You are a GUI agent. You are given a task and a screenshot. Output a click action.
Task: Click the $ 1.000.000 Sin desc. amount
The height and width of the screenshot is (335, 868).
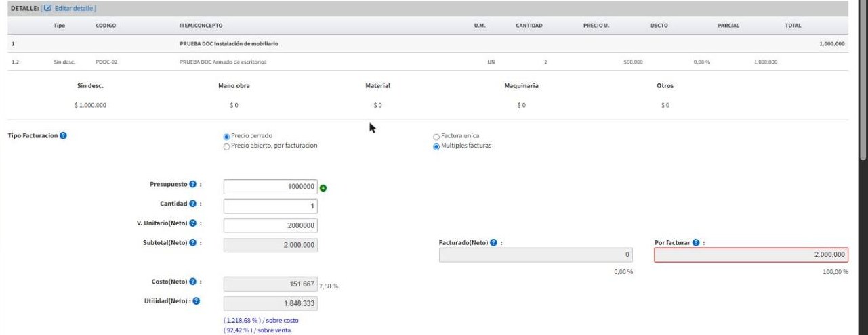tap(90, 106)
